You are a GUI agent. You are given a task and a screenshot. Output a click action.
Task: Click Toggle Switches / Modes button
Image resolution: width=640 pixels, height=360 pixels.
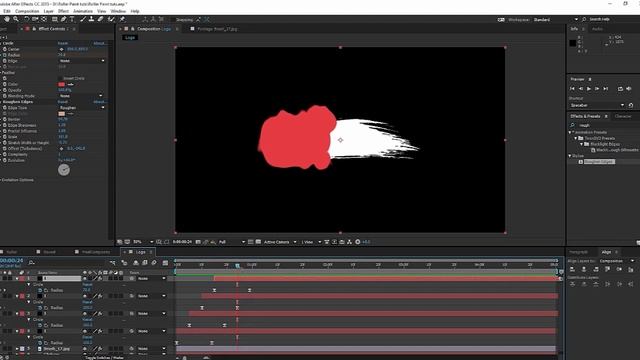105,358
